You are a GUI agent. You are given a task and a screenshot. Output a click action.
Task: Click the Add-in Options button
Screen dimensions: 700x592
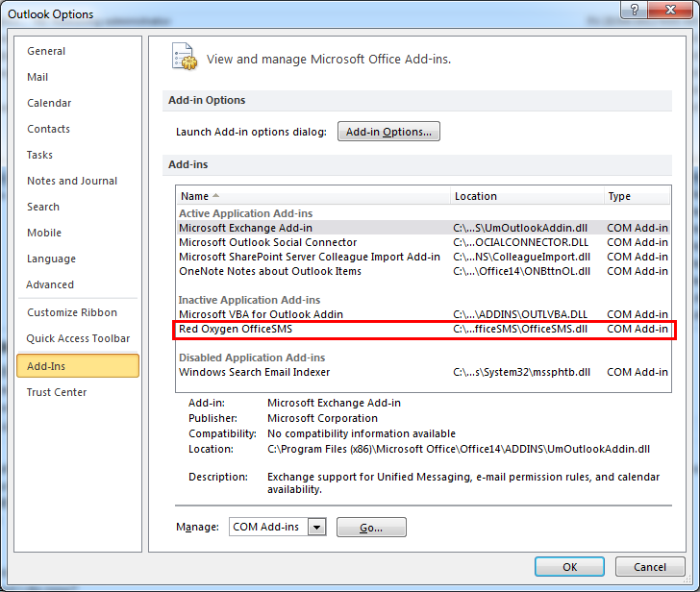(x=388, y=132)
